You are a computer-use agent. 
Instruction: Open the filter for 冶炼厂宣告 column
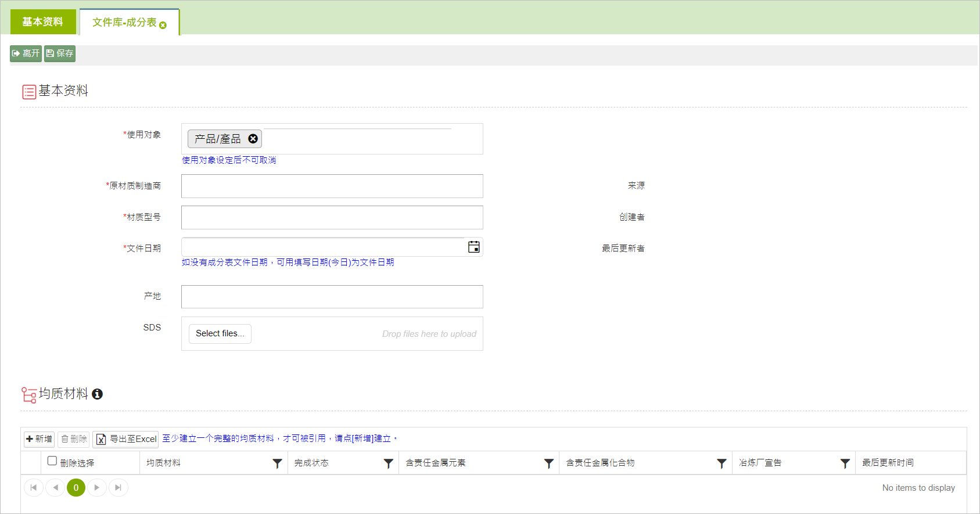point(845,463)
